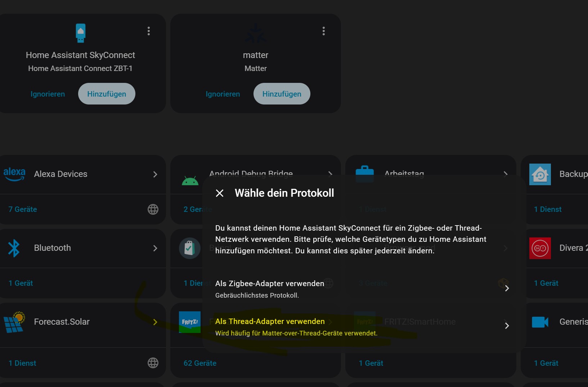The height and width of the screenshot is (387, 588).
Task: Ignore the Home Assistant SkyConnect discovery
Action: [x=48, y=94]
